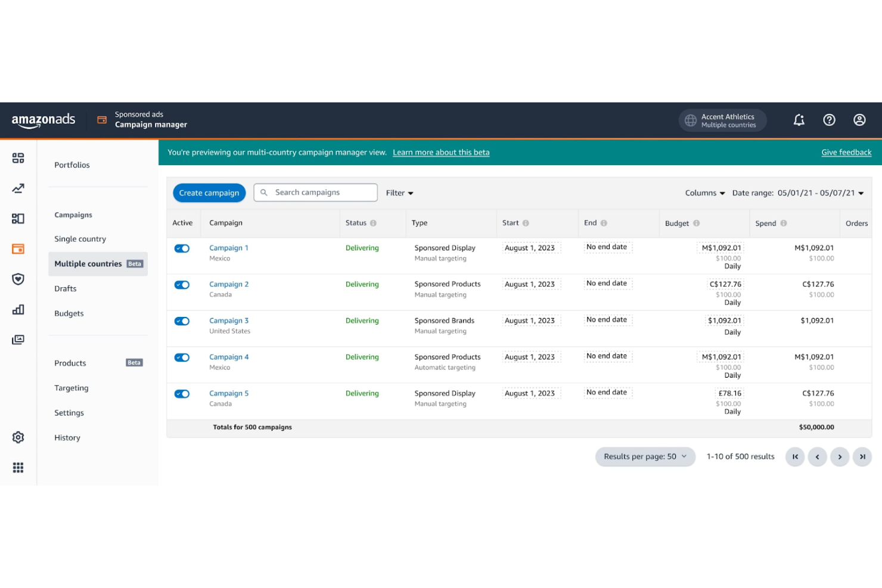882x588 pixels.
Task: Click the Create campaign button
Action: pyautogui.click(x=209, y=193)
